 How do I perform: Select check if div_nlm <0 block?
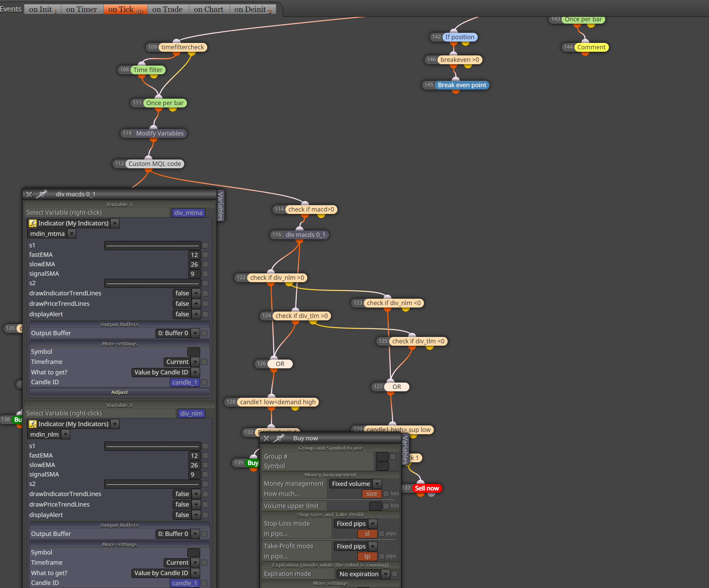394,303
